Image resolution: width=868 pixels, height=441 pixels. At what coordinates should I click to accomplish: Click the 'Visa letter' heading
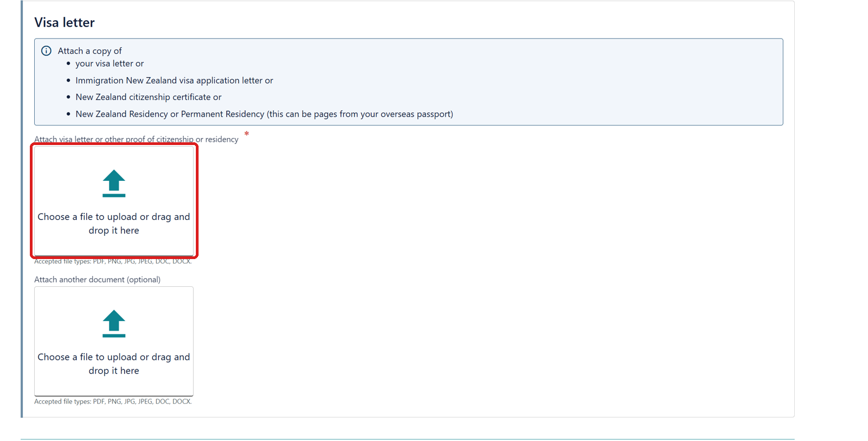tap(65, 22)
